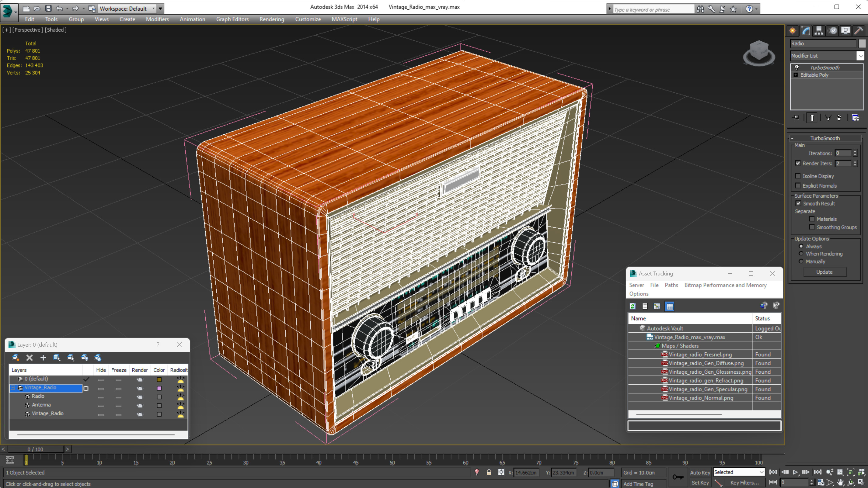Click the Undo arrow icon in toolbar
868x488 pixels.
click(x=58, y=8)
